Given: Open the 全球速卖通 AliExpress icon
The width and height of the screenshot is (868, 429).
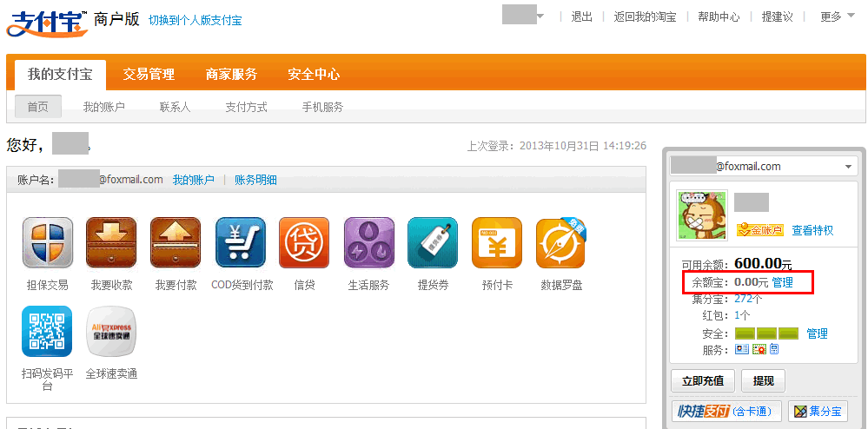Looking at the screenshot, I should coord(111,331).
